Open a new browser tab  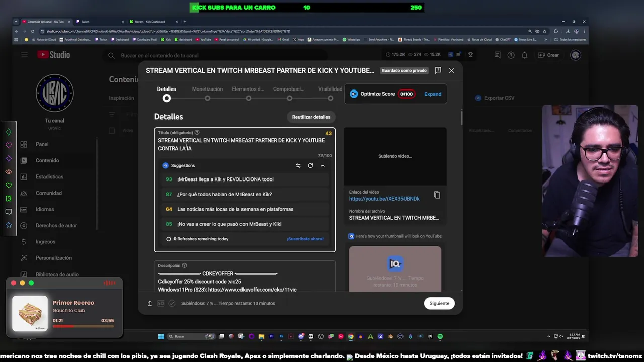(x=185, y=22)
